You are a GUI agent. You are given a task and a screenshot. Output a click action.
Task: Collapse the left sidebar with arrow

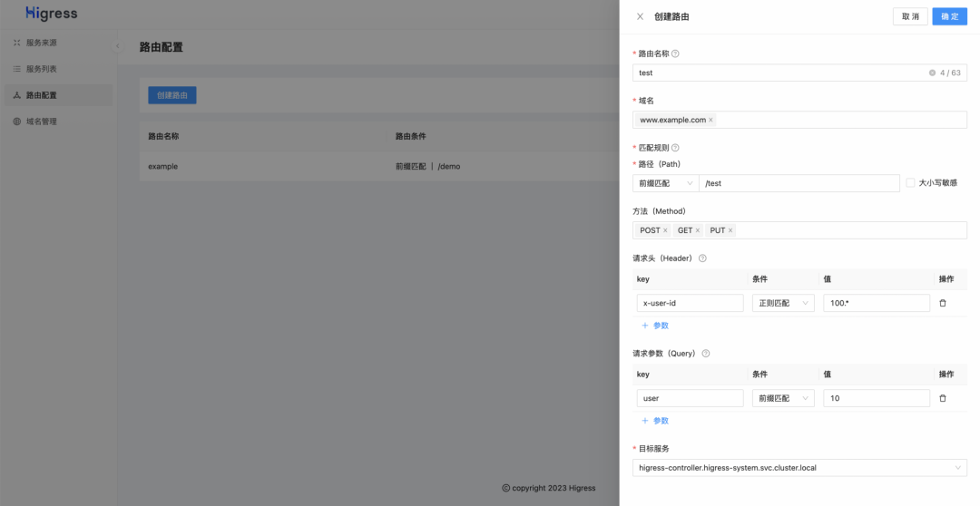117,46
